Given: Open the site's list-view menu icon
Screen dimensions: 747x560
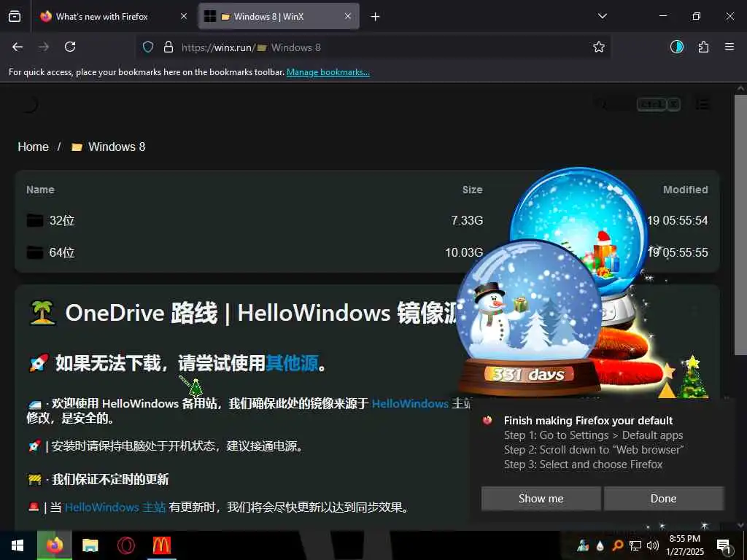Looking at the screenshot, I should click(x=702, y=104).
